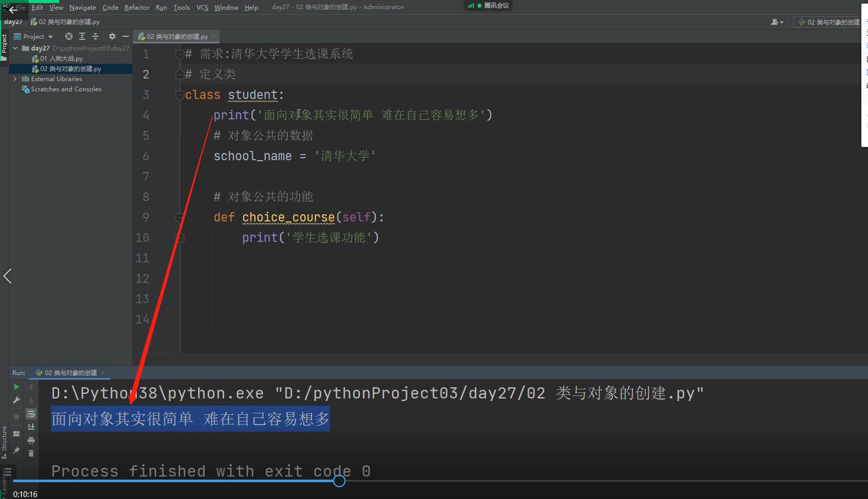Click the PyCharm logo icon in the title bar
This screenshot has width=868, height=499.
[x=5, y=7]
